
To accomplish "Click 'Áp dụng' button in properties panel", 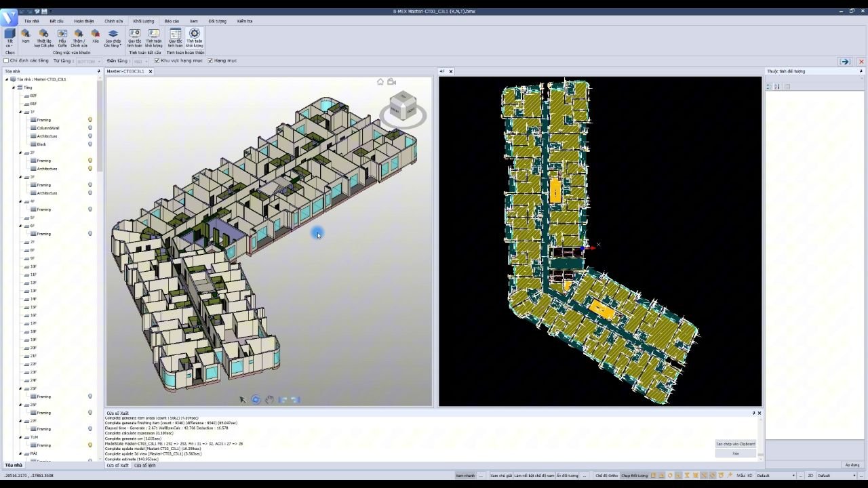I will (x=852, y=465).
